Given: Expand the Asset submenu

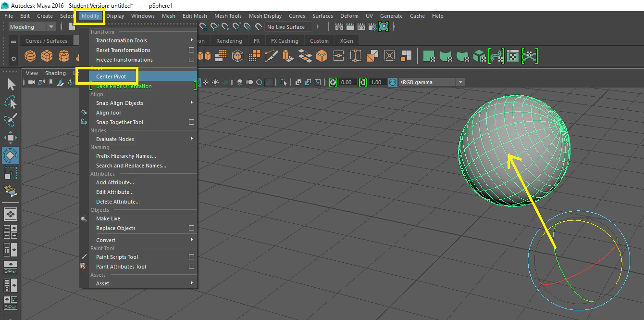Looking at the screenshot, I should tap(143, 283).
